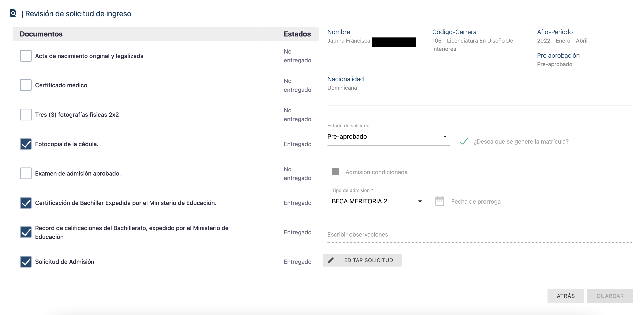Click the pencil icon on Editar Solicitud
The image size is (644, 315).
(x=331, y=260)
